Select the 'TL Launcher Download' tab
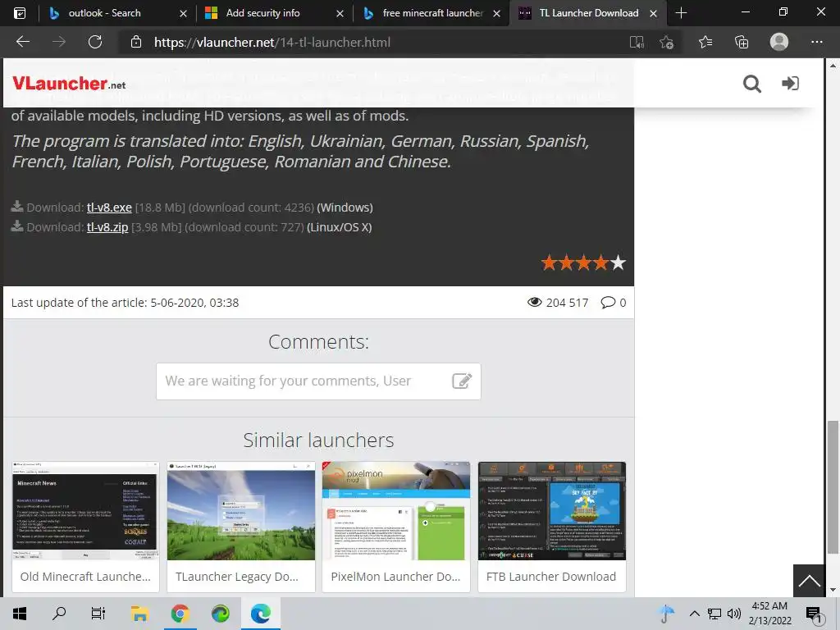Screen dimensions: 840x630 588,13
